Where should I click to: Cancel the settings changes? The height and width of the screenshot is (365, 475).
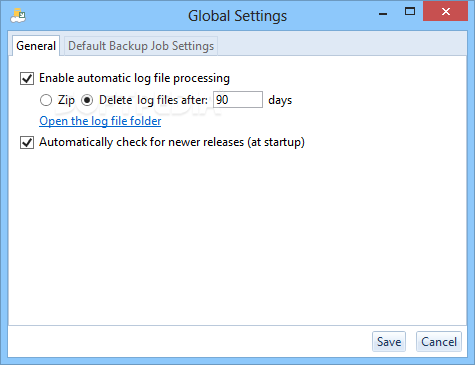coord(439,341)
